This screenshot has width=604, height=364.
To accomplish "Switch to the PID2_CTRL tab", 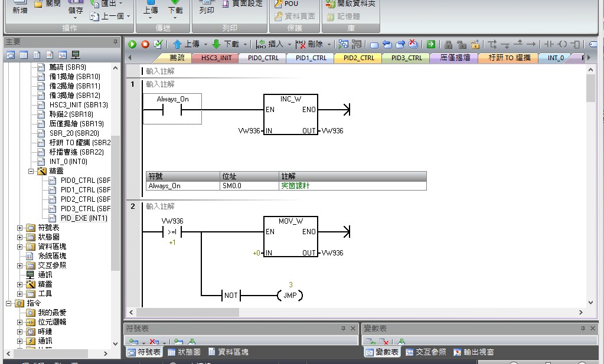I will tap(358, 58).
